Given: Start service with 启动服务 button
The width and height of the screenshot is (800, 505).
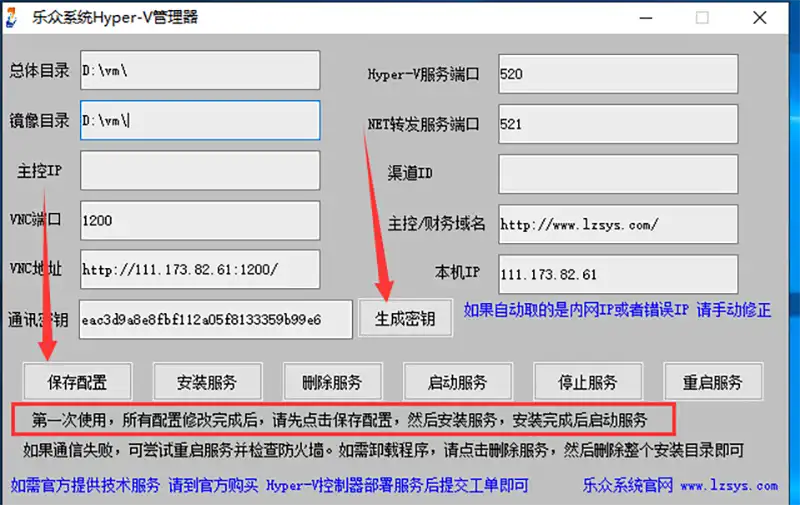Looking at the screenshot, I should 457,382.
